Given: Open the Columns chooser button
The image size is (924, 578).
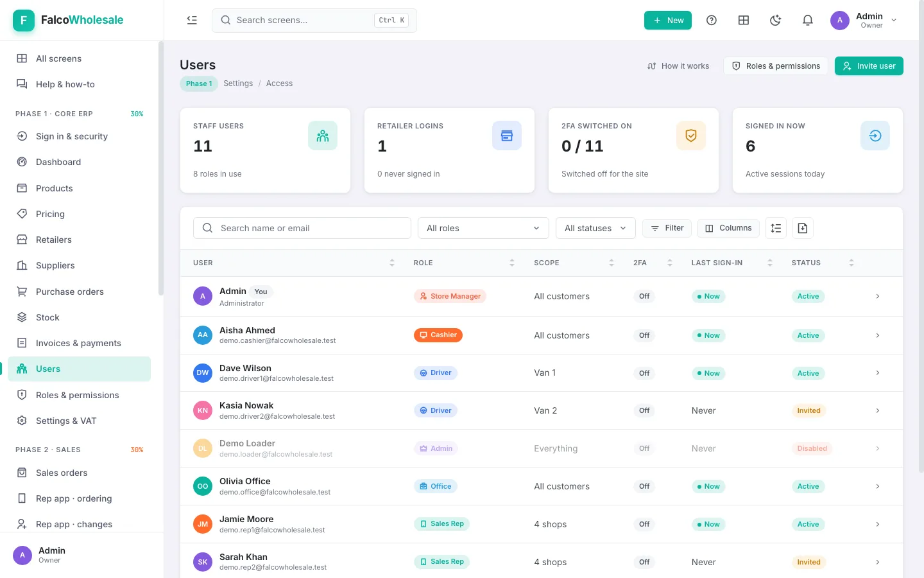Looking at the screenshot, I should coord(728,228).
